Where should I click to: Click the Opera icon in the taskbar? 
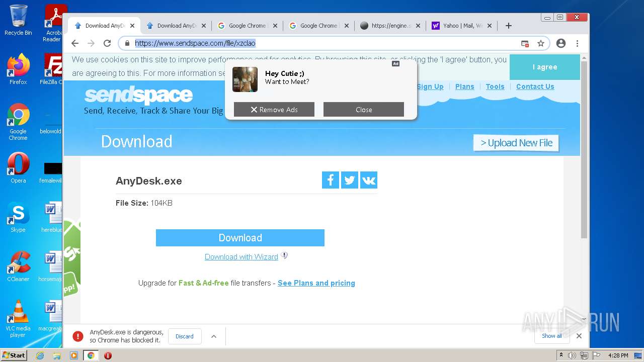[108, 355]
